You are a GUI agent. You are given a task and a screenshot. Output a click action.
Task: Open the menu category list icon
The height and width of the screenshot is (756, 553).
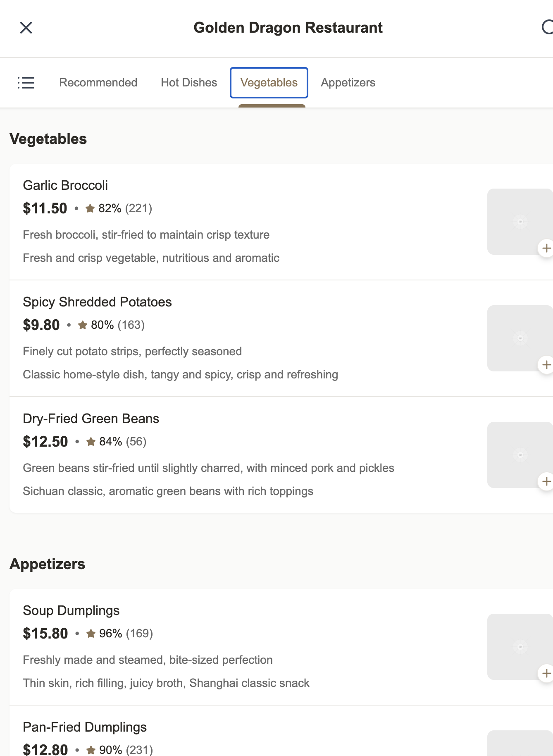[26, 83]
